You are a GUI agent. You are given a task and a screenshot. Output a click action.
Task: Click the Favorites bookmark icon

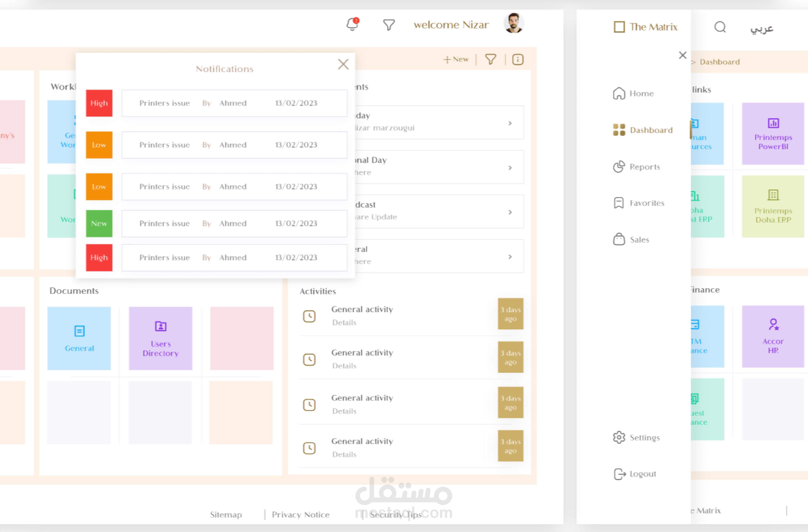point(619,203)
